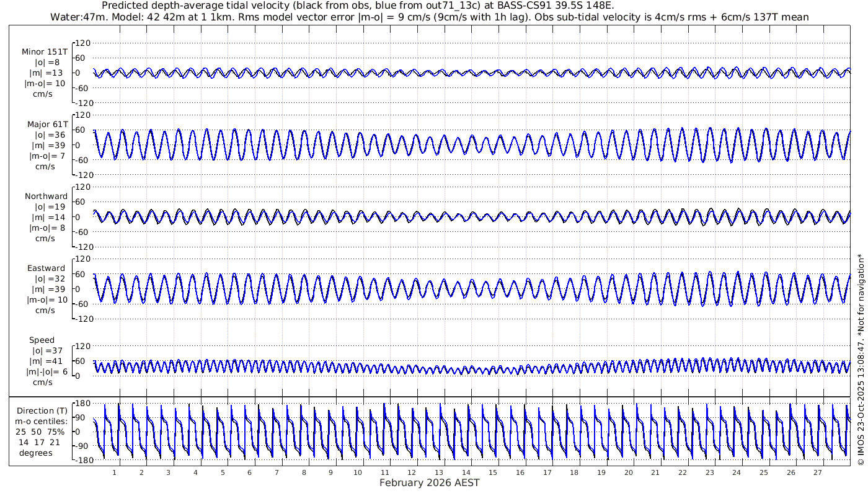Click the 'Direction (T)' panel label

coord(42,410)
